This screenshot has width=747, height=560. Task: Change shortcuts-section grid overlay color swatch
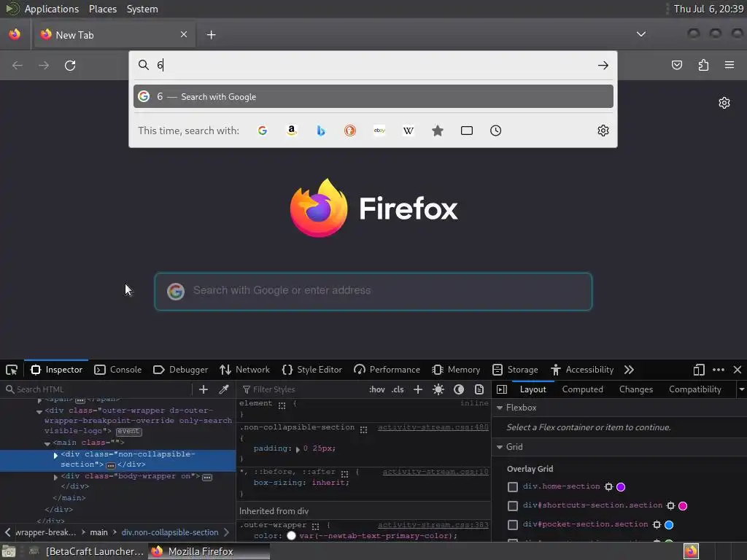click(683, 506)
